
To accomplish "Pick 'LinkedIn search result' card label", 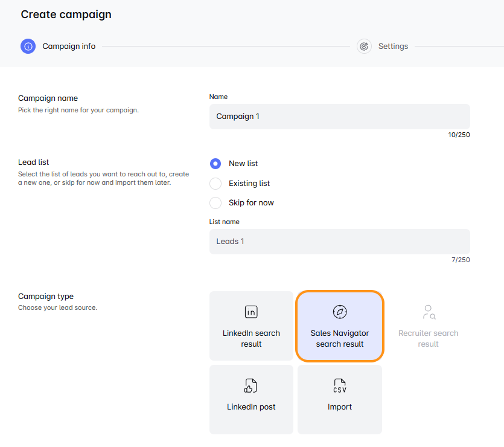I will pos(251,338).
